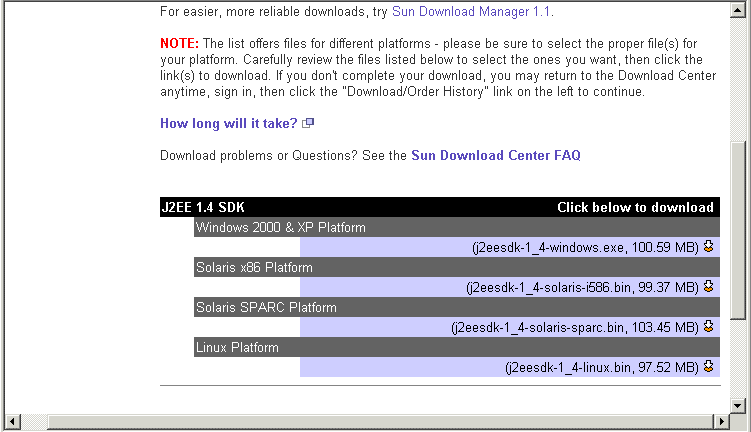Click the horizontal scrollbar right arrow
The width and height of the screenshot is (751, 432).
(721, 422)
